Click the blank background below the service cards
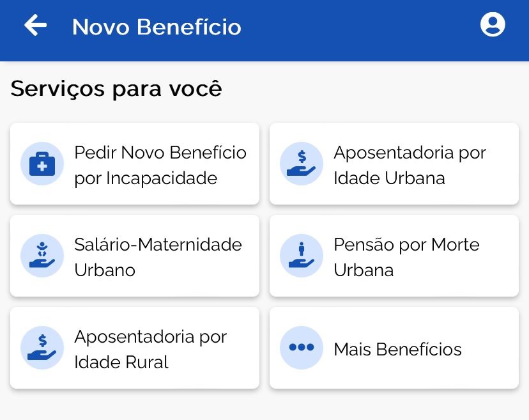 (264, 405)
